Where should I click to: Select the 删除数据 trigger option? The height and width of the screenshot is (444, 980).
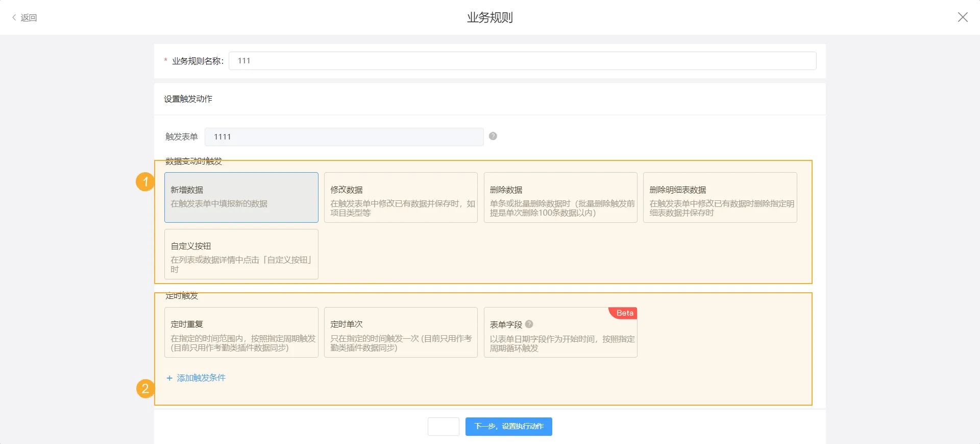click(560, 197)
